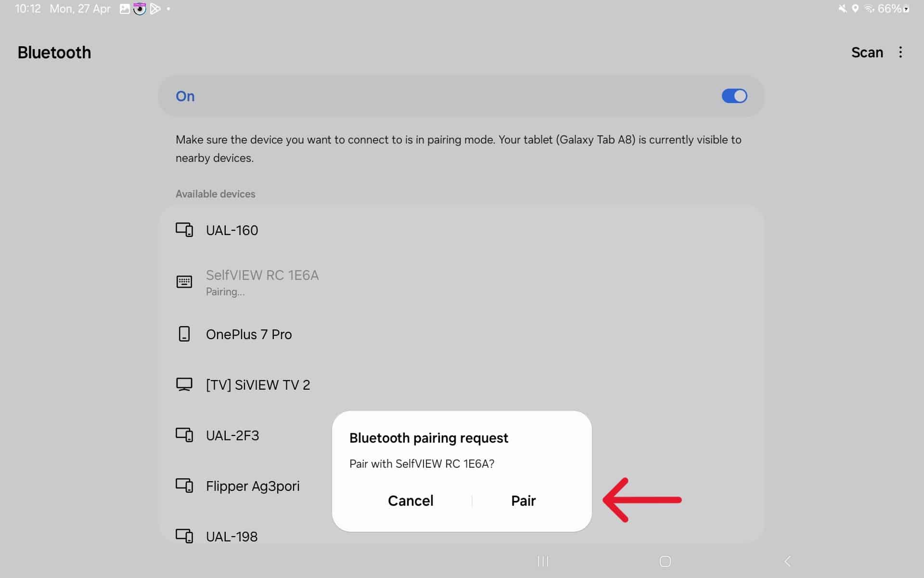
Task: Tap the keyboard icon for SelfVIEW RC 1E6A
Action: coord(184,282)
